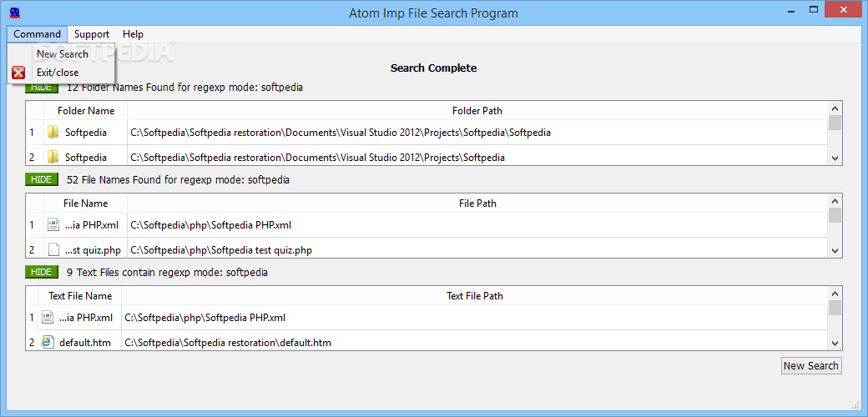Select ...st quiz.php file name

click(93, 250)
